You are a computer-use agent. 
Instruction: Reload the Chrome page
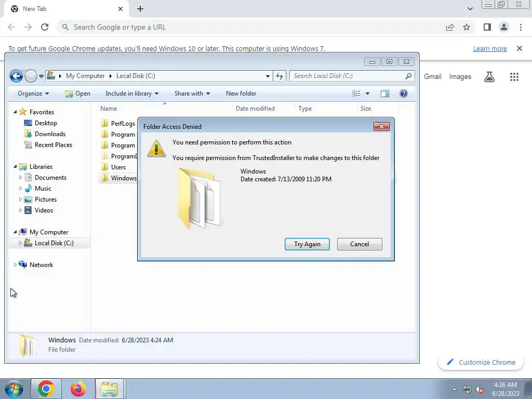click(x=45, y=27)
